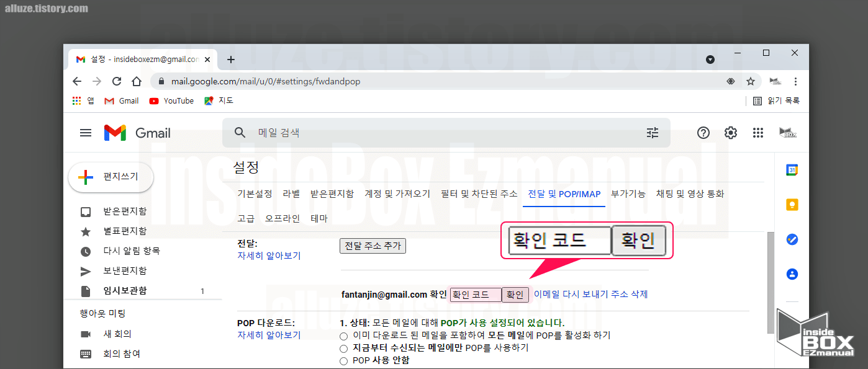
Task: Switch to the 기본설정 tab
Action: pyautogui.click(x=255, y=194)
